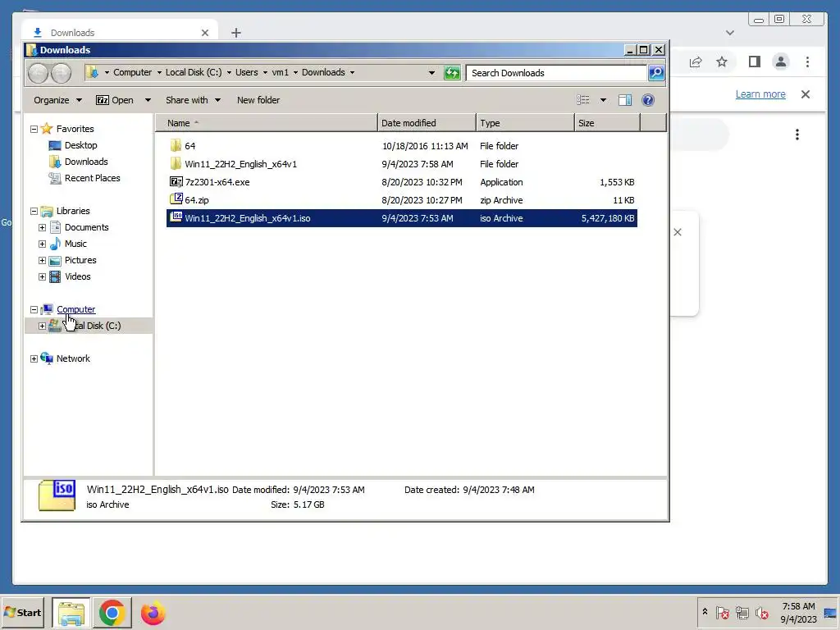Open the Organize menu
Screen dimensions: 840x630
[x=57, y=100]
